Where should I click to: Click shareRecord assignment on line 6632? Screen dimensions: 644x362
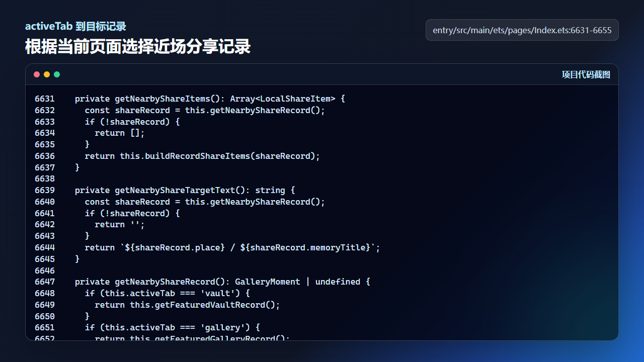click(x=205, y=111)
